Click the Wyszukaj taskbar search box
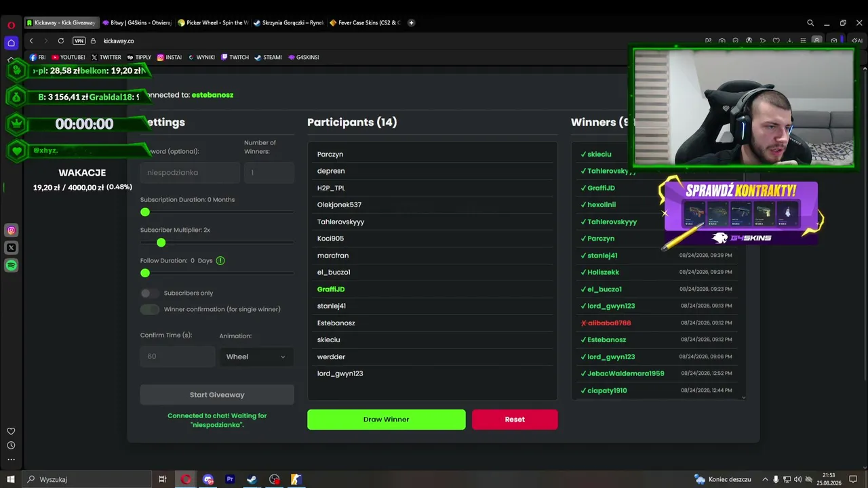868x488 pixels. (88, 479)
